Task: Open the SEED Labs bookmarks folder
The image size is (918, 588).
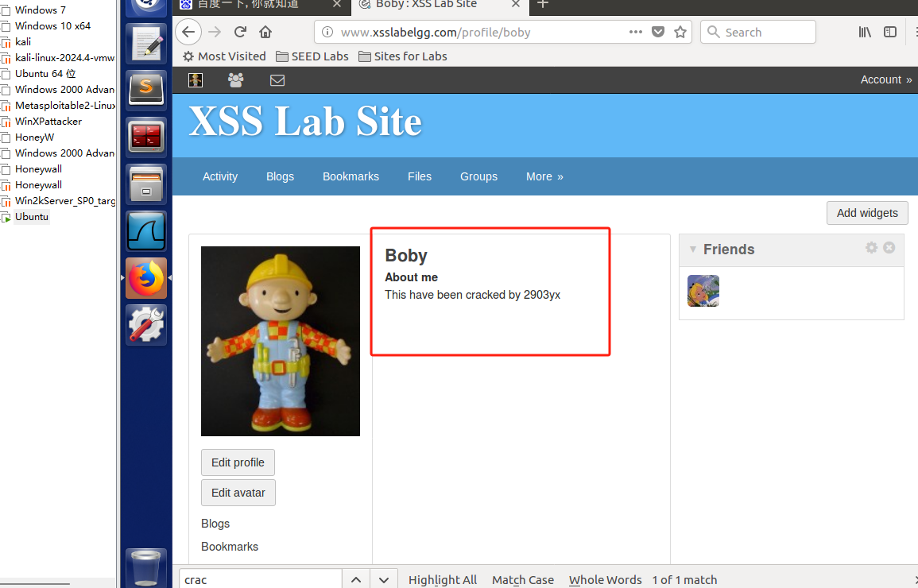Action: 312,56
